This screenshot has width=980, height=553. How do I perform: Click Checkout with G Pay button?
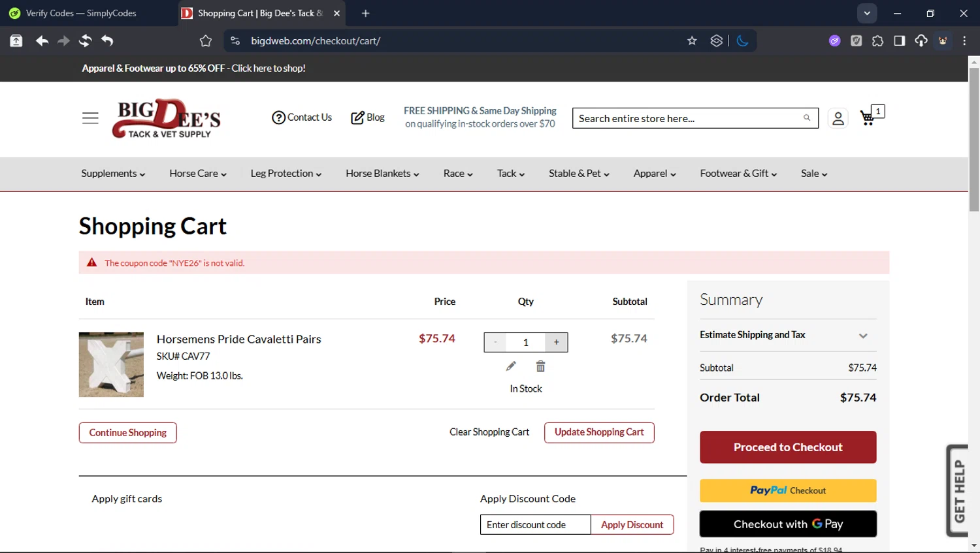(788, 524)
